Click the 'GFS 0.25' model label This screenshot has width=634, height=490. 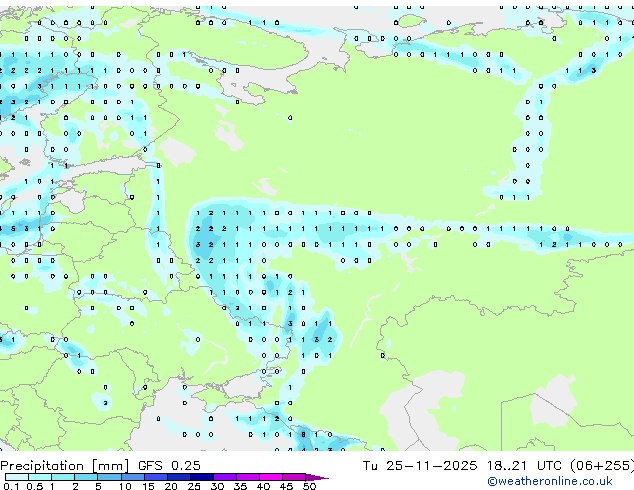(169, 466)
